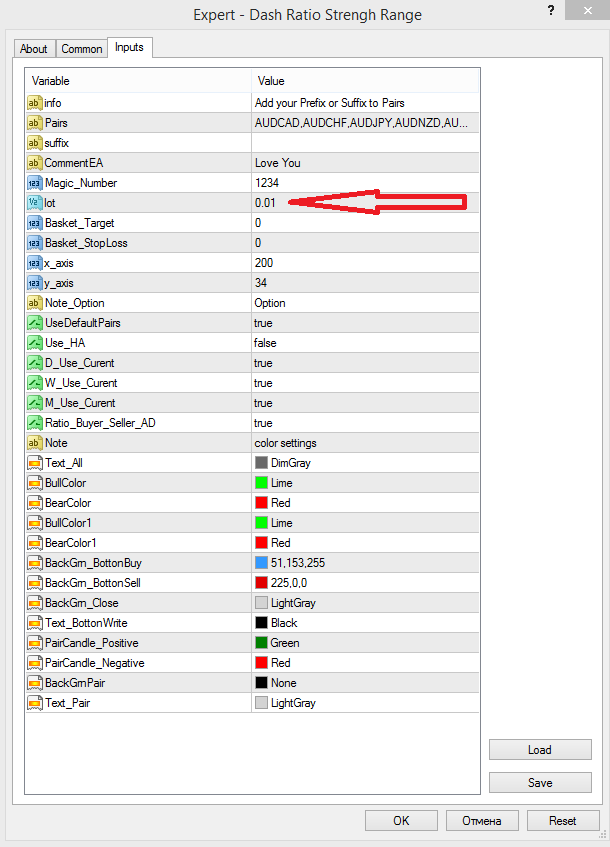Click the string icon beside CommentEA
Image resolution: width=610 pixels, height=847 pixels.
pos(34,163)
